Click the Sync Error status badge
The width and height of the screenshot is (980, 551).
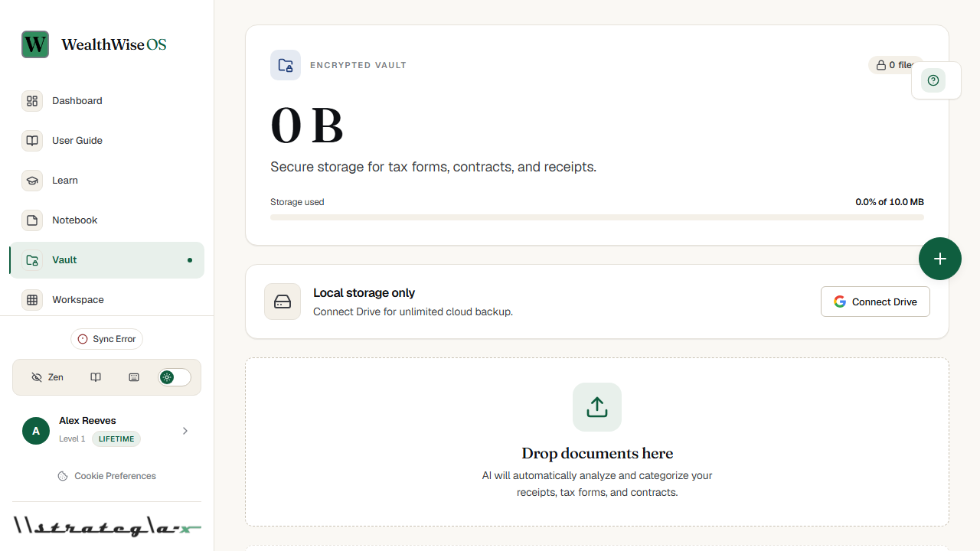[106, 339]
